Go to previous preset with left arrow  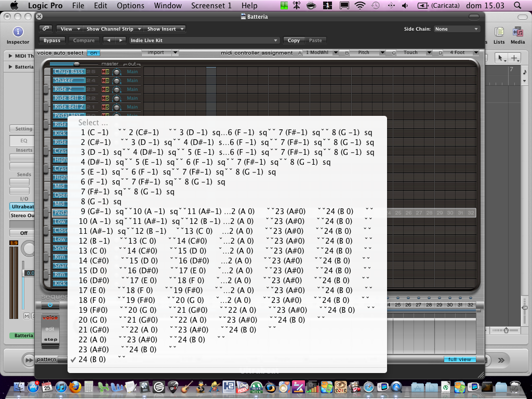pyautogui.click(x=109, y=41)
